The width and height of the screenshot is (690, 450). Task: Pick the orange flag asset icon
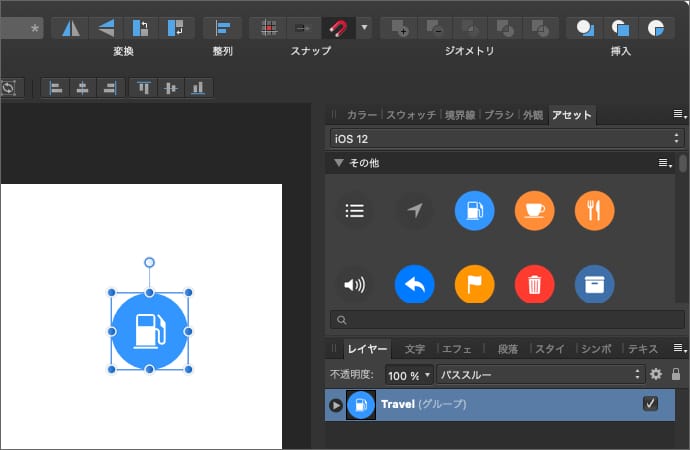point(474,285)
